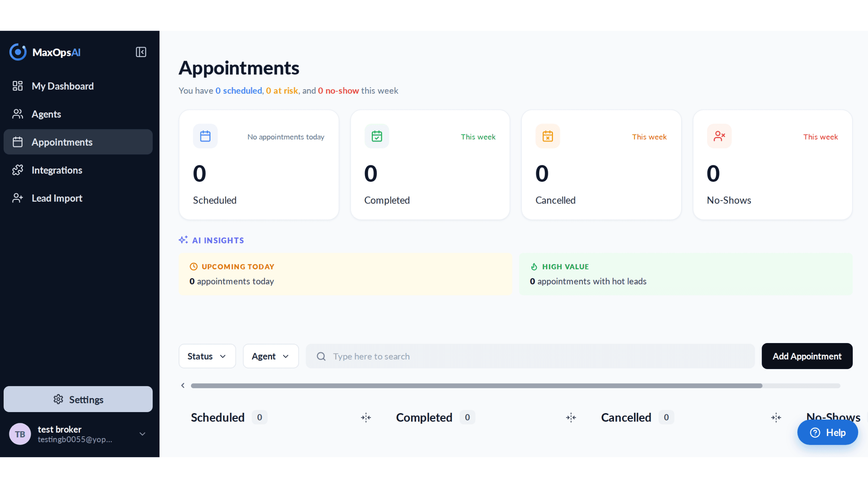This screenshot has height=488, width=868.
Task: Open My Dashboard from the sidebar
Action: point(78,86)
